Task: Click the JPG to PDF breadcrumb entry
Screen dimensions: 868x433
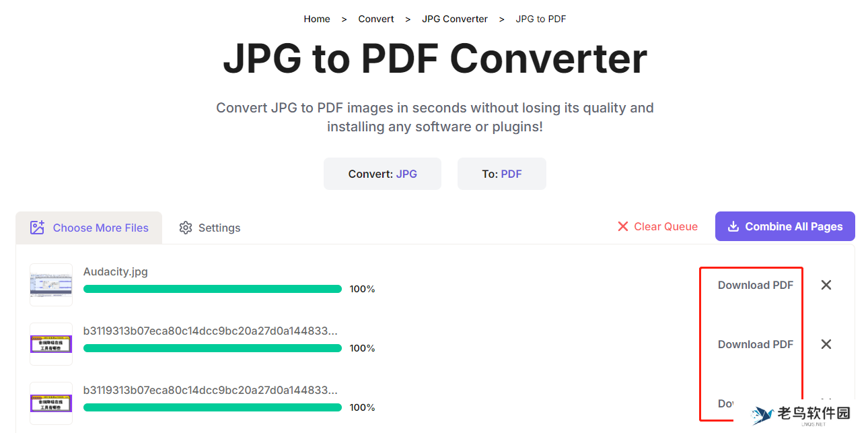Action: coord(540,19)
